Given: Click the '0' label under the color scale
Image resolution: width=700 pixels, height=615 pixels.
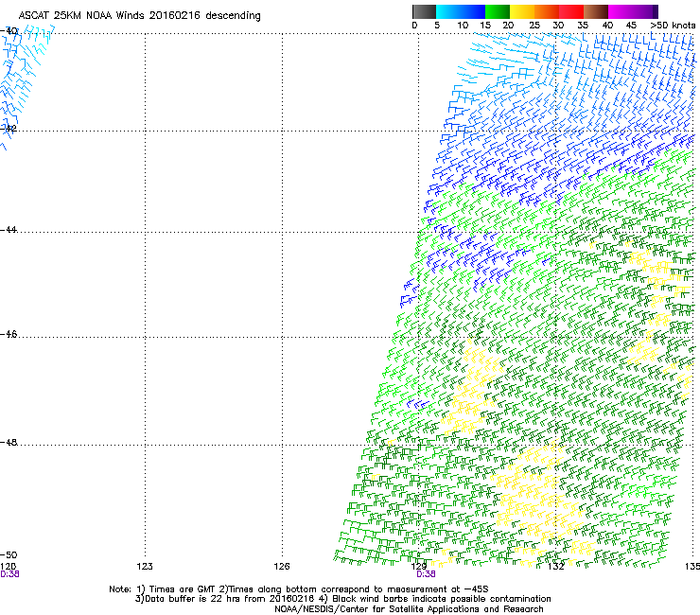Looking at the screenshot, I should pos(414,26).
